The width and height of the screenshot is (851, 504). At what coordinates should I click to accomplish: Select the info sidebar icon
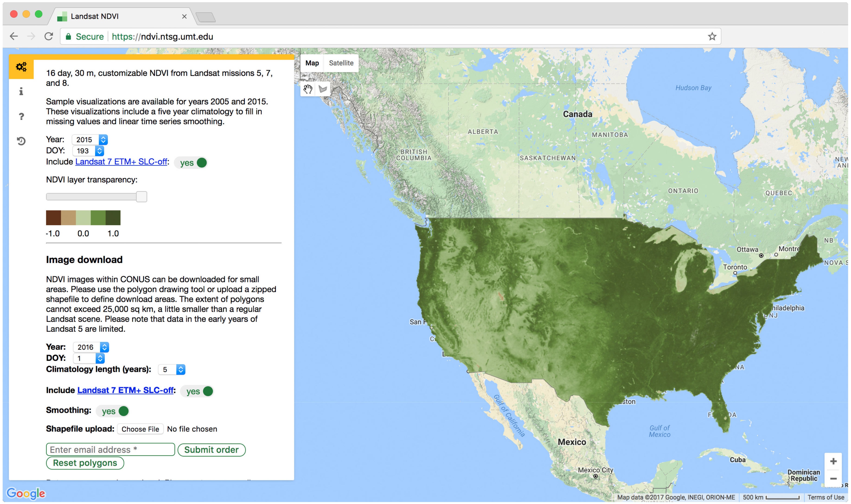[21, 91]
